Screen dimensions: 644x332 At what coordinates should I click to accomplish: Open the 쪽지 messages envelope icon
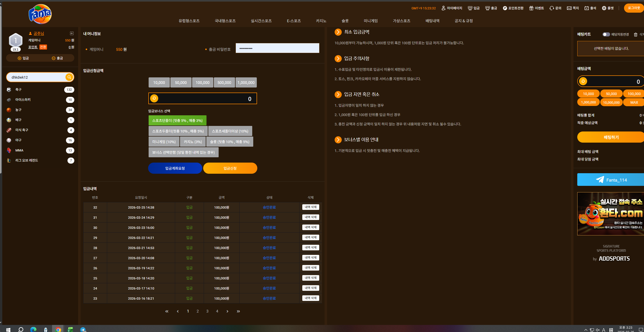[x=569, y=8]
